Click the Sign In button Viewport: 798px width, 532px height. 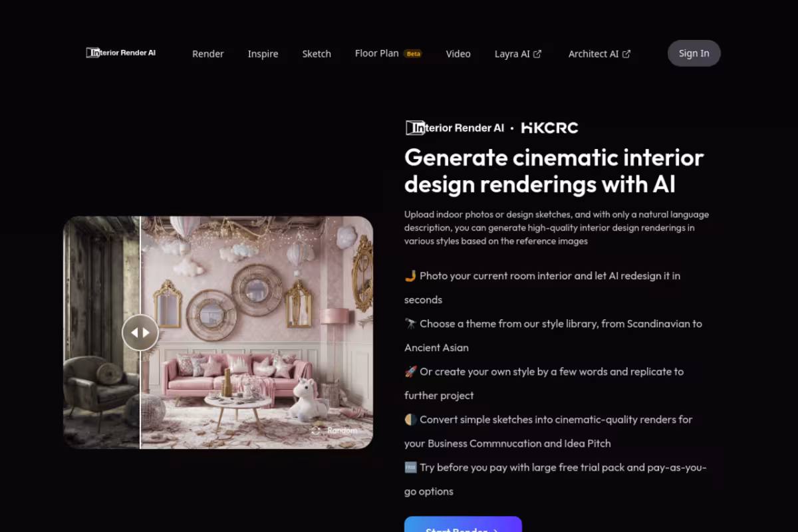tap(694, 53)
